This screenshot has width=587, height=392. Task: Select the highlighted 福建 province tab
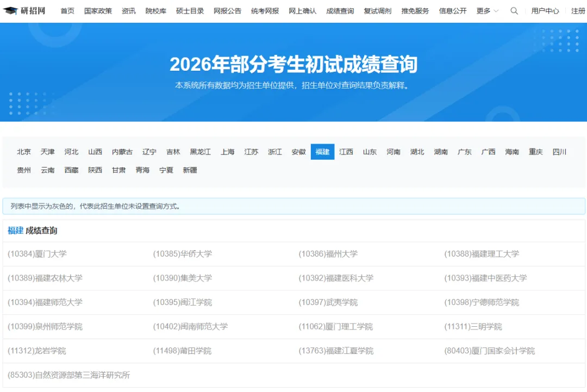pyautogui.click(x=322, y=152)
